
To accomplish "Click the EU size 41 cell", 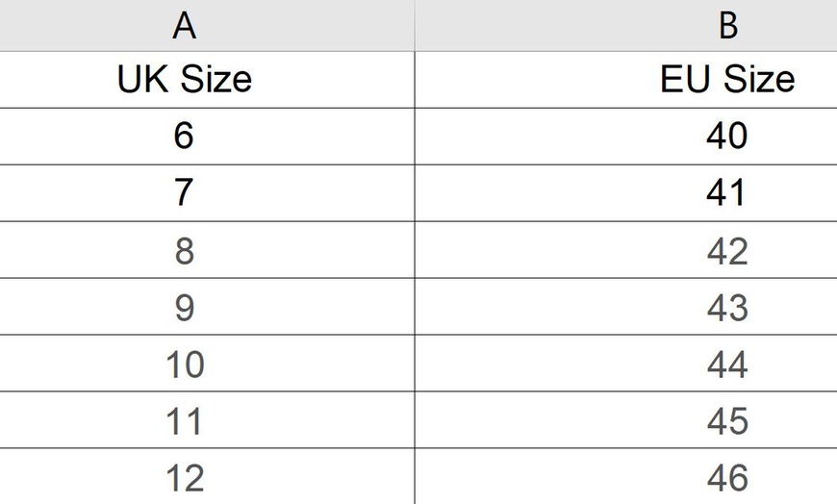I will pyautogui.click(x=727, y=192).
